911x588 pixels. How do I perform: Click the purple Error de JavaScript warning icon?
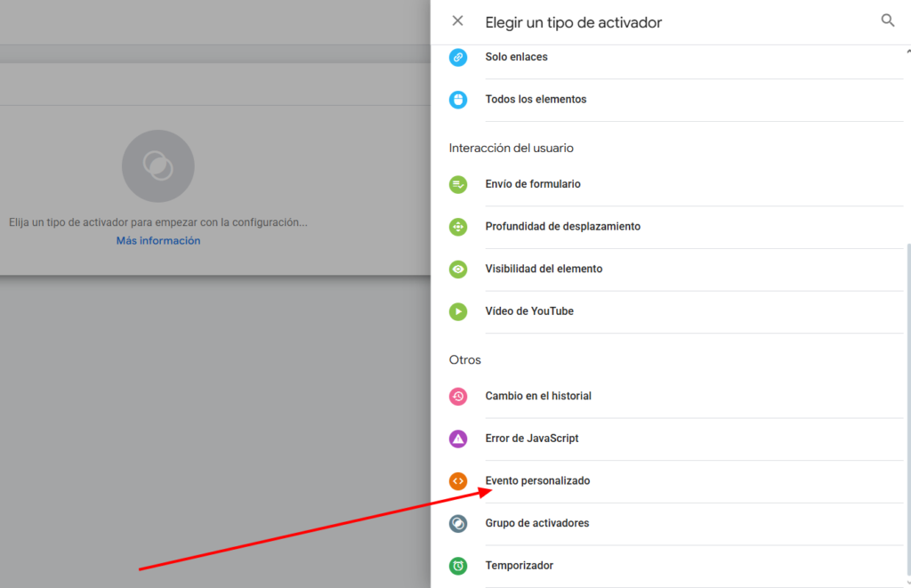[x=458, y=439]
